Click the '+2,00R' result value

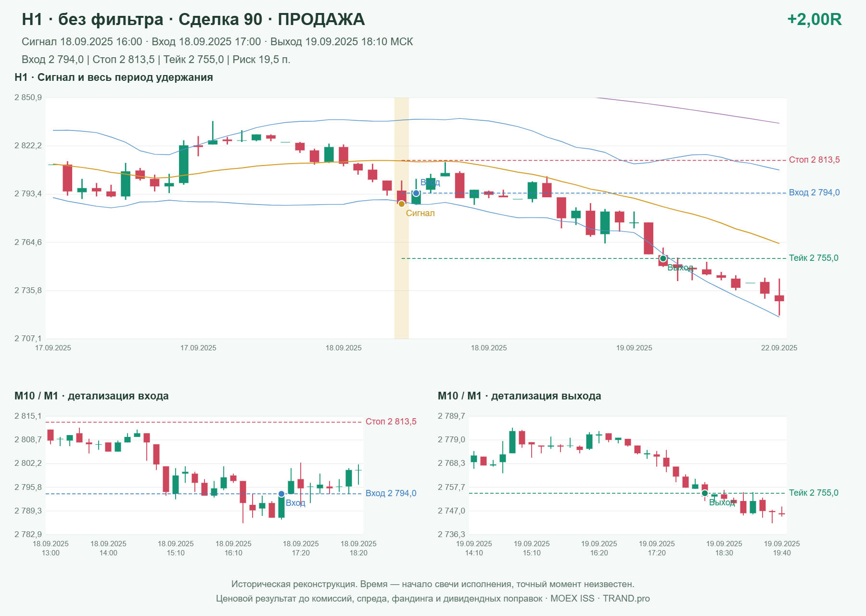[x=814, y=19]
